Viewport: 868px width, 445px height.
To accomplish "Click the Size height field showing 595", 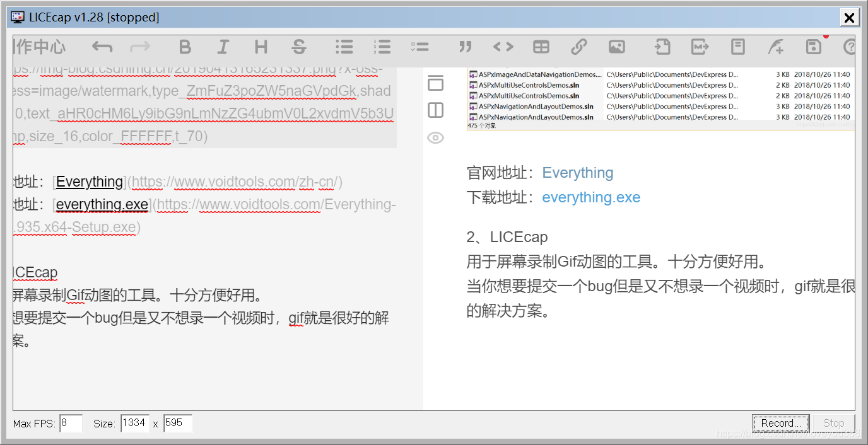I will point(177,423).
